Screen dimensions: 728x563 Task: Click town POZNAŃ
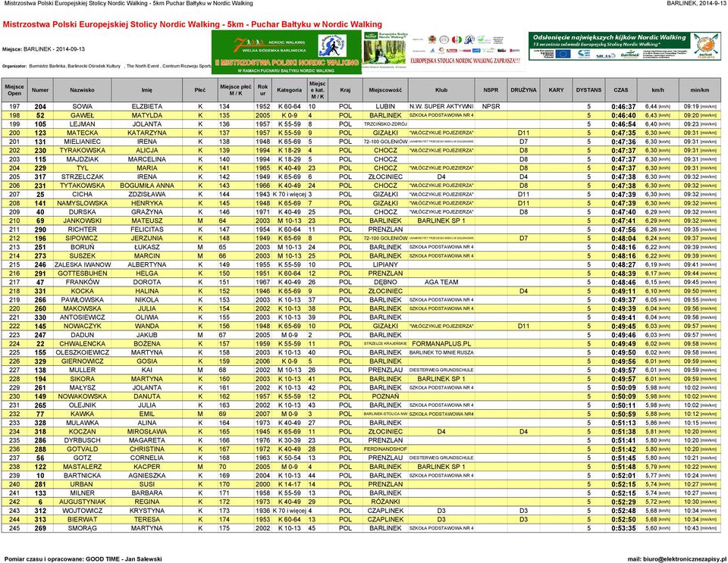tap(385, 397)
